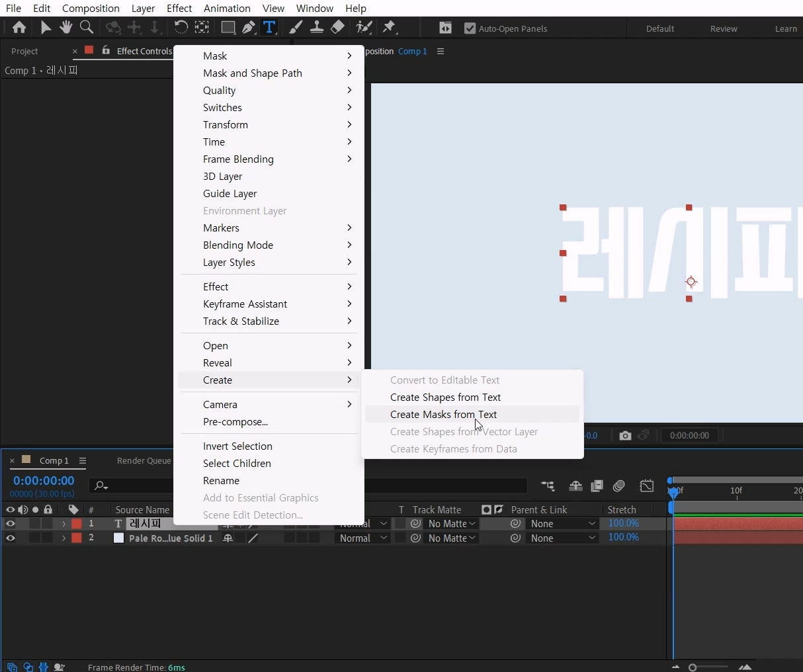Select the Pan Behind anchor point tool
Viewport: 803px width, 672px height.
click(x=202, y=27)
